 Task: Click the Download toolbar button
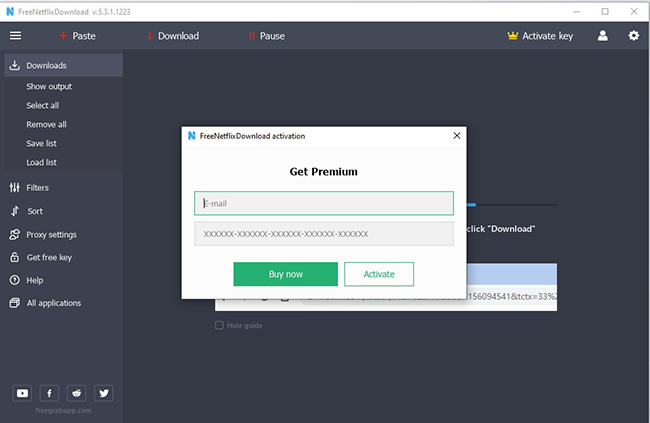[x=173, y=36]
